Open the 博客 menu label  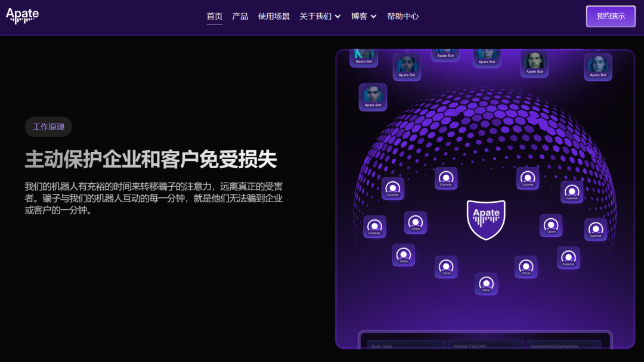(x=359, y=16)
